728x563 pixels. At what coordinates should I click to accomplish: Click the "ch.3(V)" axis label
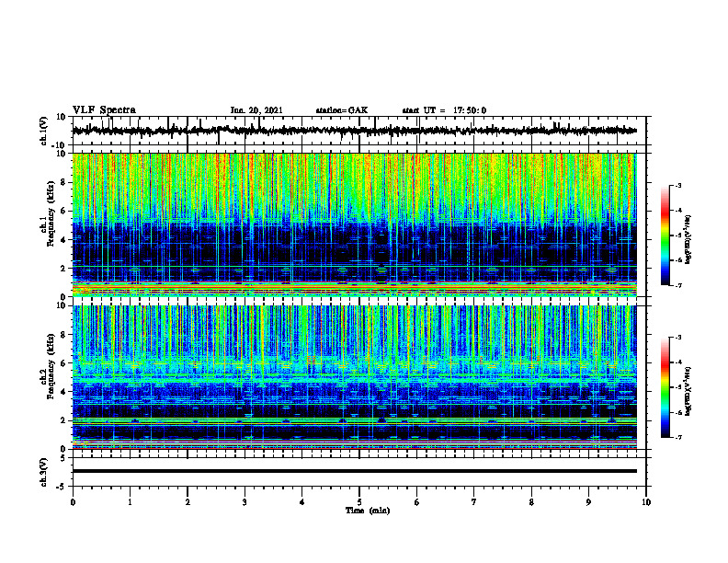(44, 472)
